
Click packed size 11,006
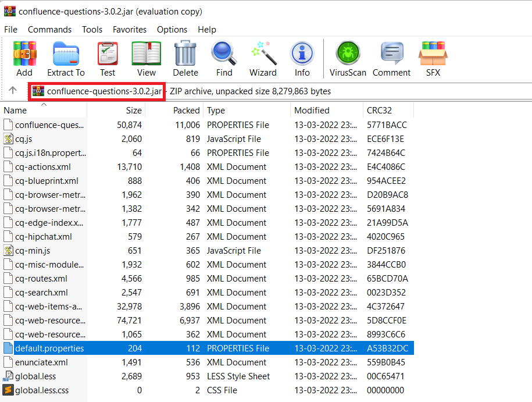pos(188,125)
